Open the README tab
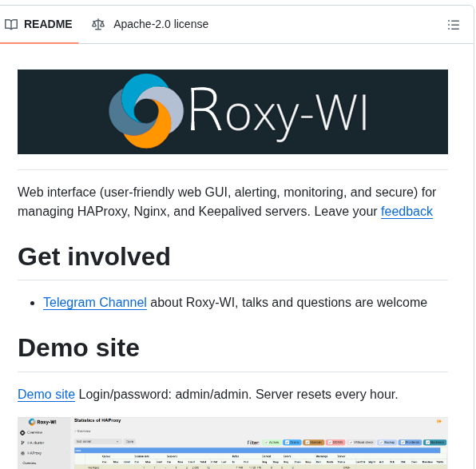Screen dimensions: 476x469 coord(38,24)
